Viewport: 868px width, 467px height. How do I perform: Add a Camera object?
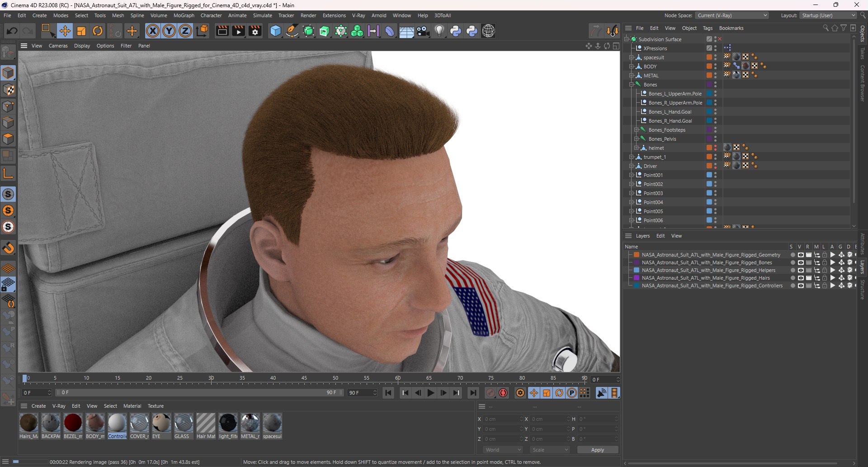pos(423,31)
